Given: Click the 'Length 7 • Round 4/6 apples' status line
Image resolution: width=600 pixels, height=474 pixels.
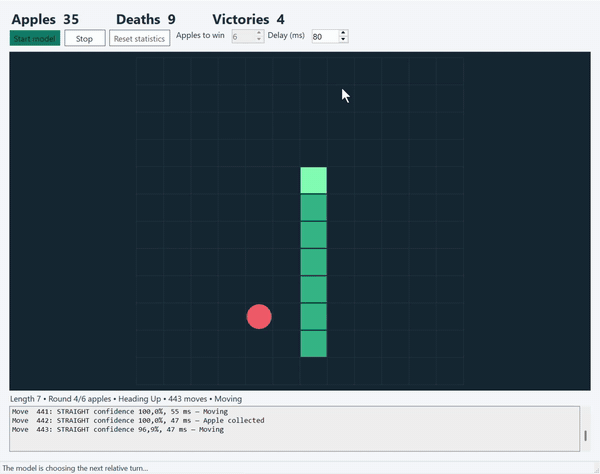Looking at the screenshot, I should [126, 399].
